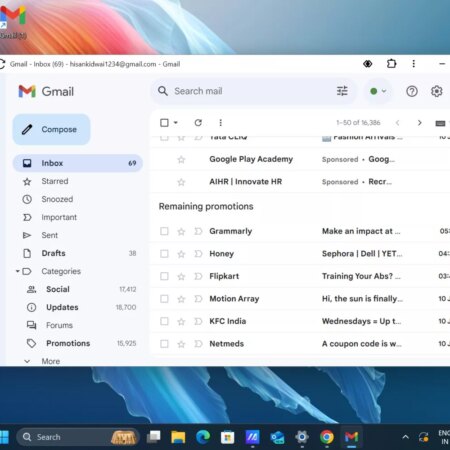Mark the Grammarly email as important
450x450 pixels.
(x=198, y=231)
